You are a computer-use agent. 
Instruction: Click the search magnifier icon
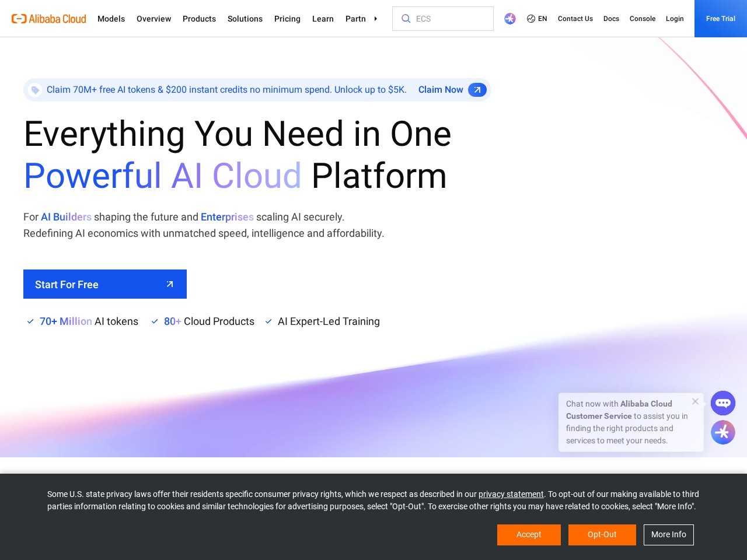click(406, 19)
